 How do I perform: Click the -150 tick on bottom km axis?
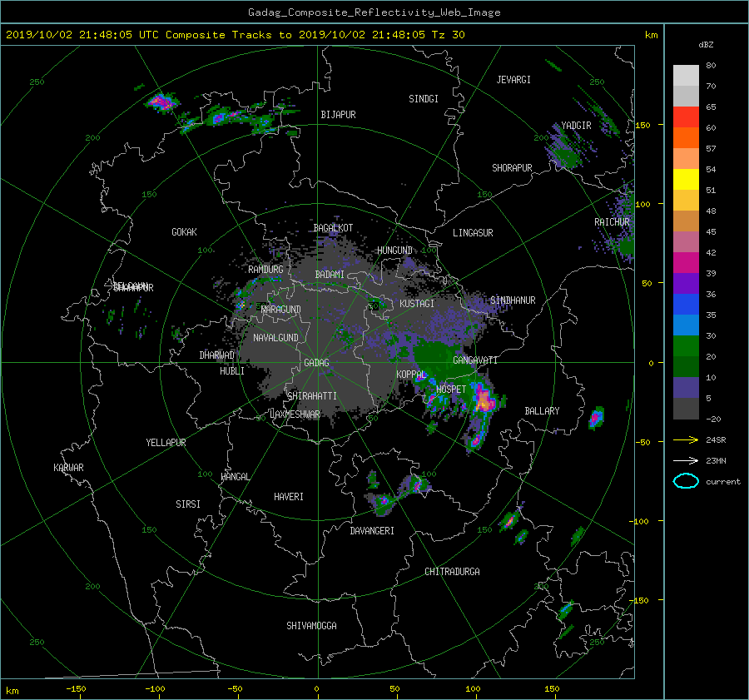pos(76,689)
